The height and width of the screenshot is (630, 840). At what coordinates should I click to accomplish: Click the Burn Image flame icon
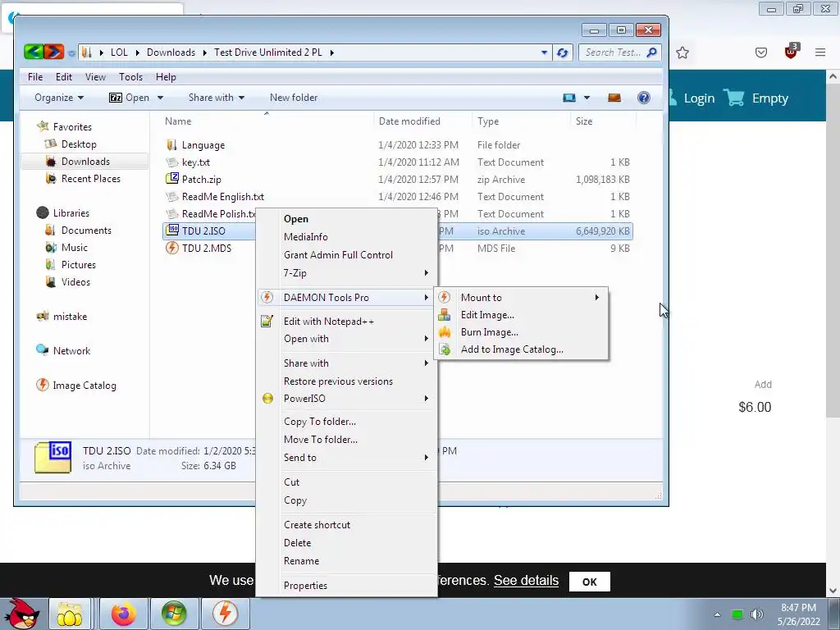tap(444, 332)
